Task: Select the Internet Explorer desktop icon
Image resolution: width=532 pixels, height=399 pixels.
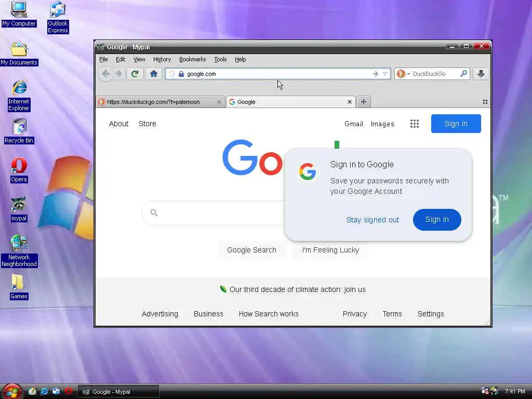Action: coord(19,96)
